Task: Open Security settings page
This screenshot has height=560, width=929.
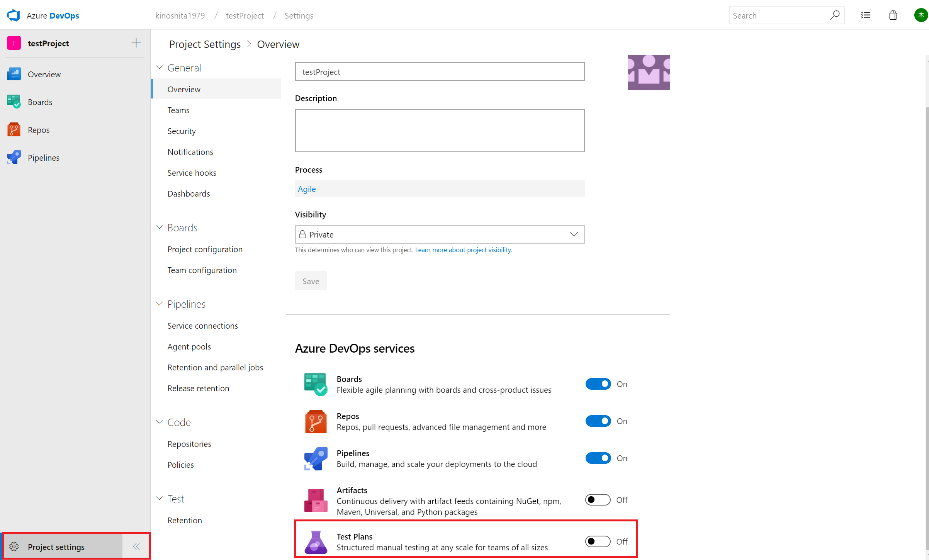Action: point(182,131)
